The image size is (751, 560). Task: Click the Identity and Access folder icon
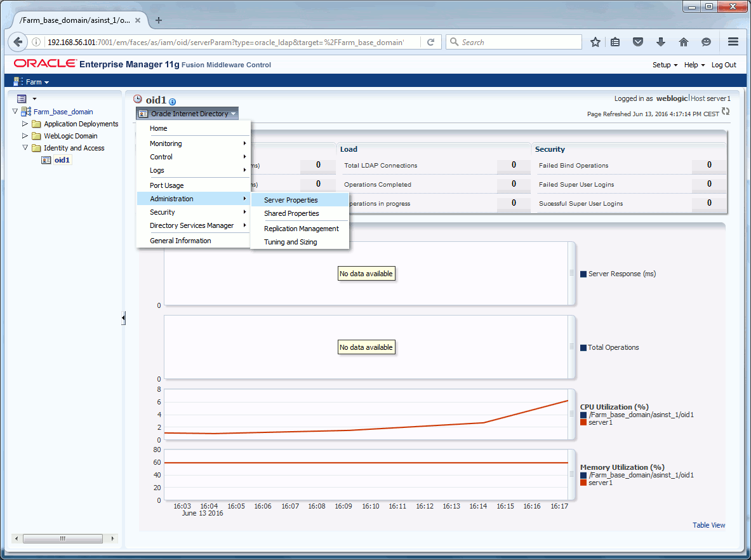(x=36, y=148)
